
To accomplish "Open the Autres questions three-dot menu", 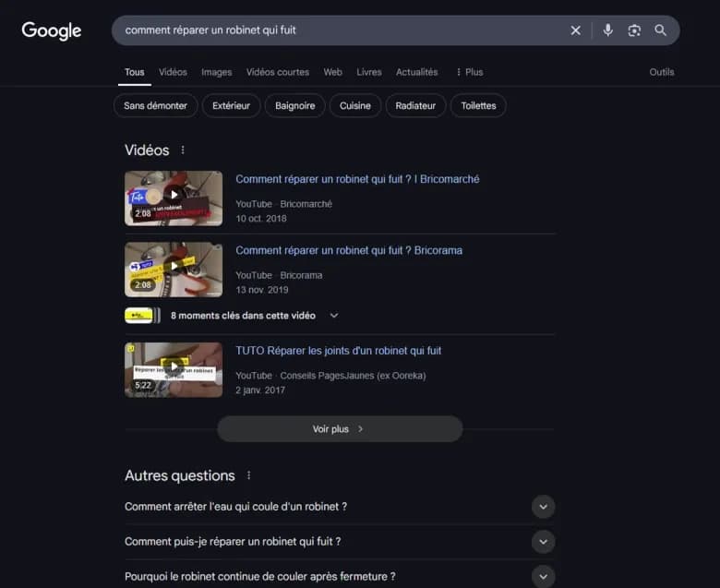I will point(249,475).
